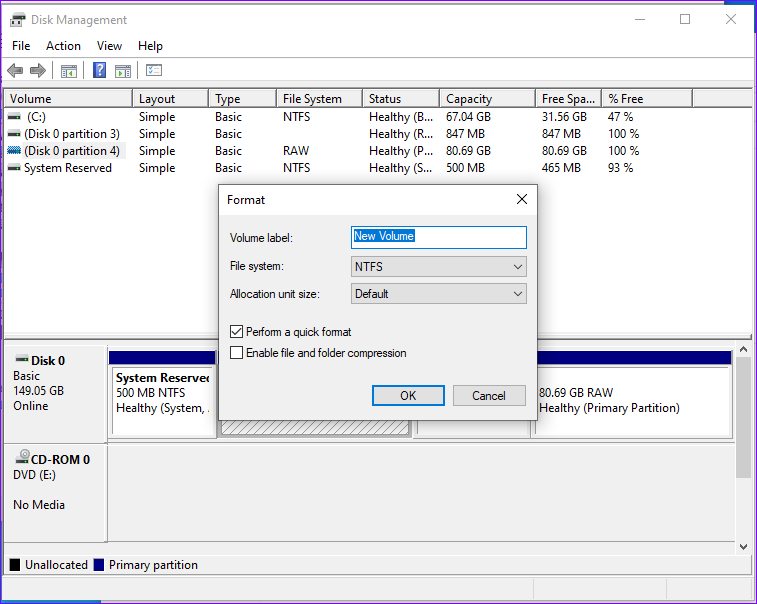
Task: Click the (C:) volume drive icon
Action: (x=14, y=117)
